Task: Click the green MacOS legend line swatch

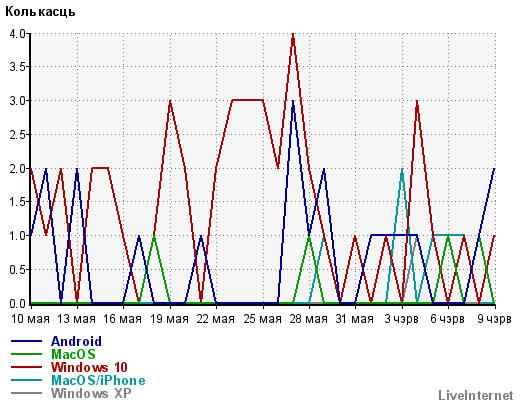Action: (26, 354)
